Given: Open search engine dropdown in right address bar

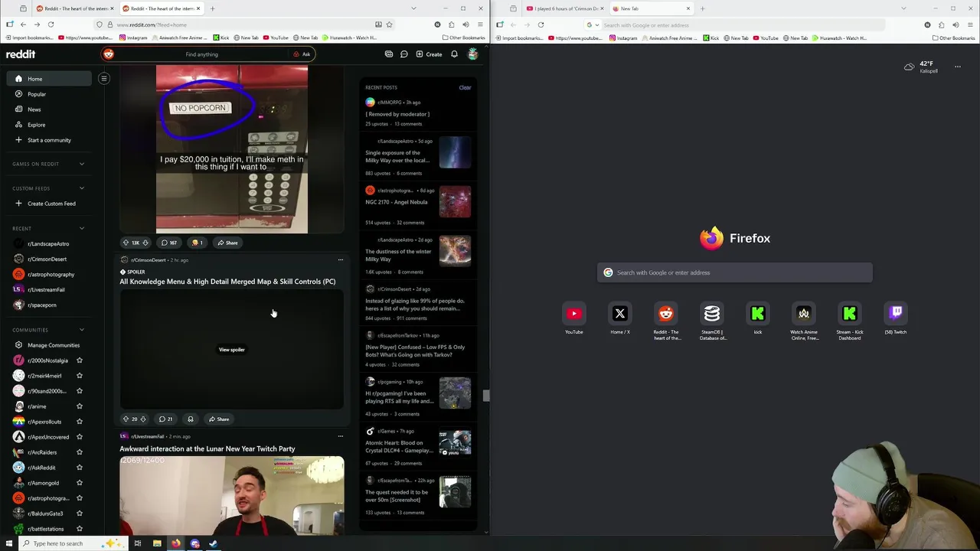Looking at the screenshot, I should (x=593, y=24).
